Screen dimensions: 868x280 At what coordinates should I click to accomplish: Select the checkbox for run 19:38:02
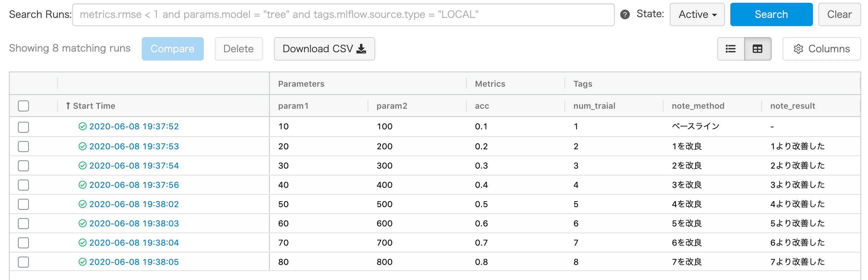tap(23, 204)
